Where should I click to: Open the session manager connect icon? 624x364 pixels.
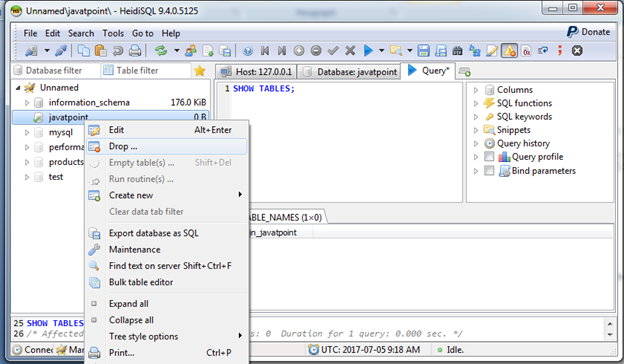coord(31,51)
